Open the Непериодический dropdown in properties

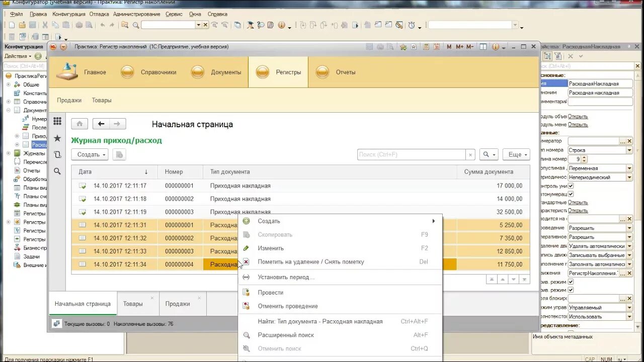629,177
